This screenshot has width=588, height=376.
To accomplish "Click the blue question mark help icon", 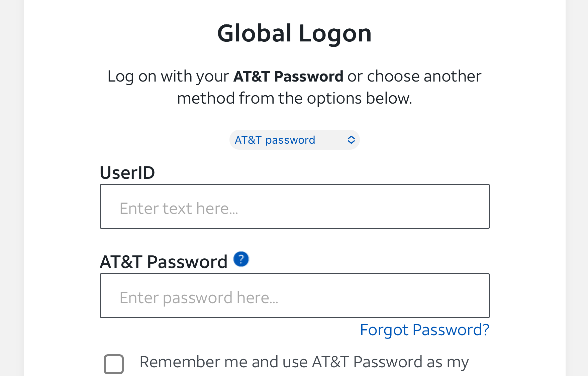I will click(x=241, y=259).
